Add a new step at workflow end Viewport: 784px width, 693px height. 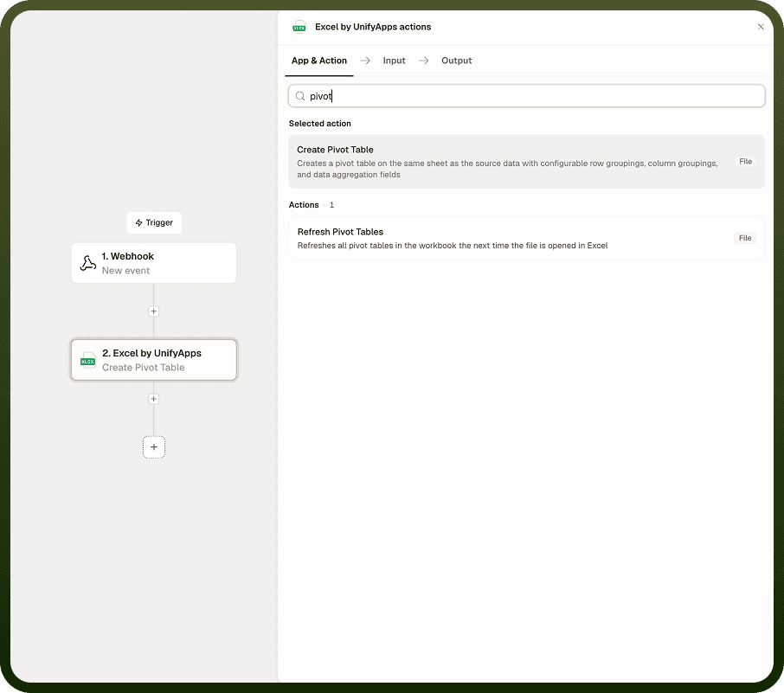[154, 447]
